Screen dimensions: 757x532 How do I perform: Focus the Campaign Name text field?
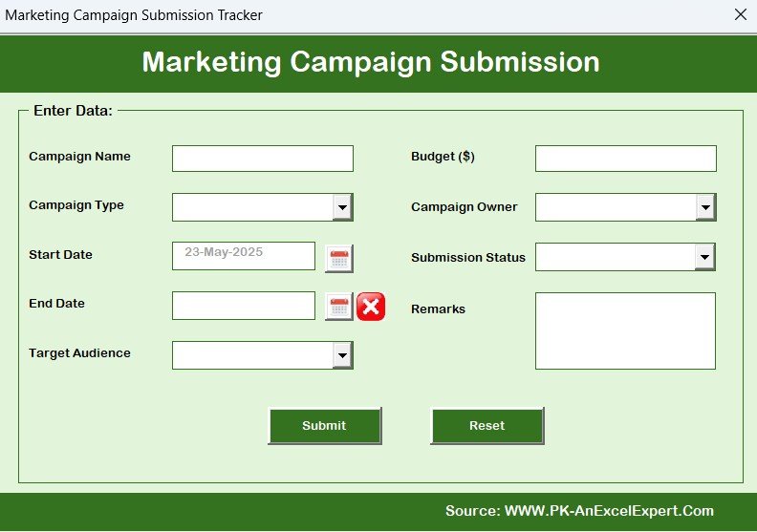pos(263,159)
